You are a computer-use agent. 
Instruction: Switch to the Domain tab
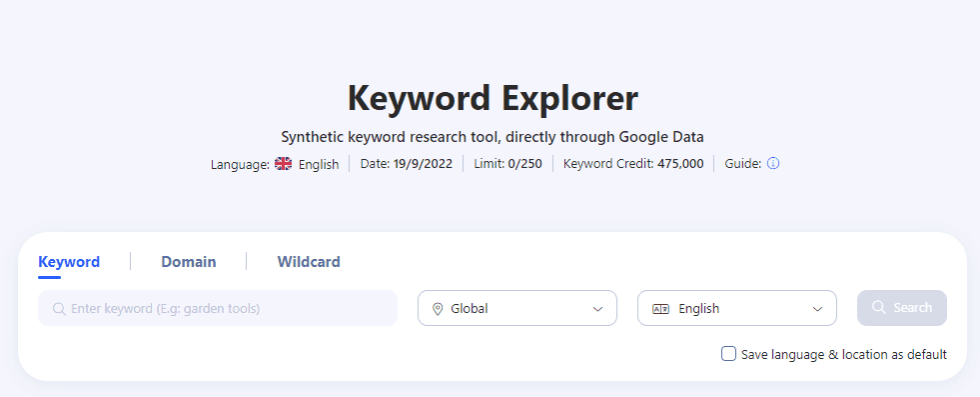point(189,261)
